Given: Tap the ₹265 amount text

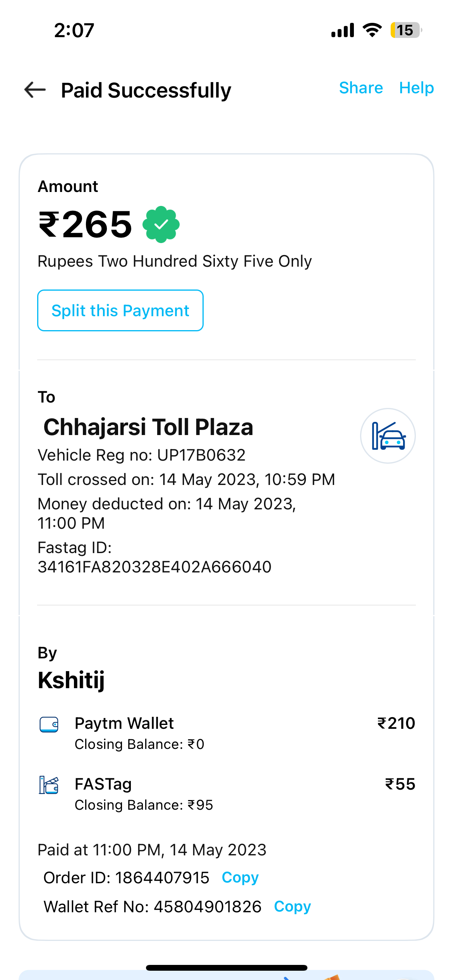Looking at the screenshot, I should (86, 224).
